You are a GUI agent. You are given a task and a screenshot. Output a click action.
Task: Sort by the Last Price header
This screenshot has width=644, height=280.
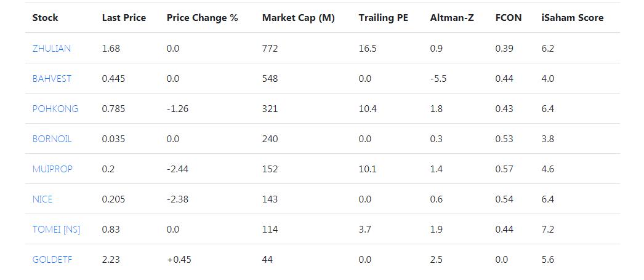pyautogui.click(x=124, y=18)
